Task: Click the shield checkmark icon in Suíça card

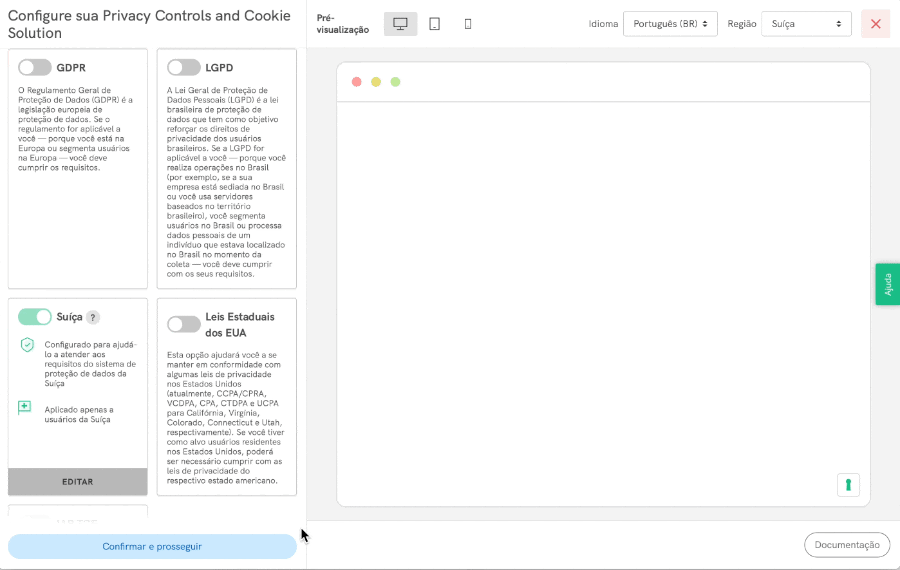Action: 26,345
